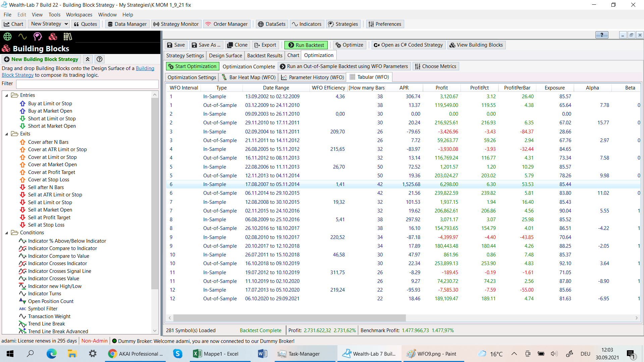The width and height of the screenshot is (644, 362).
Task: Open the Workspaces menu
Action: coord(79,15)
